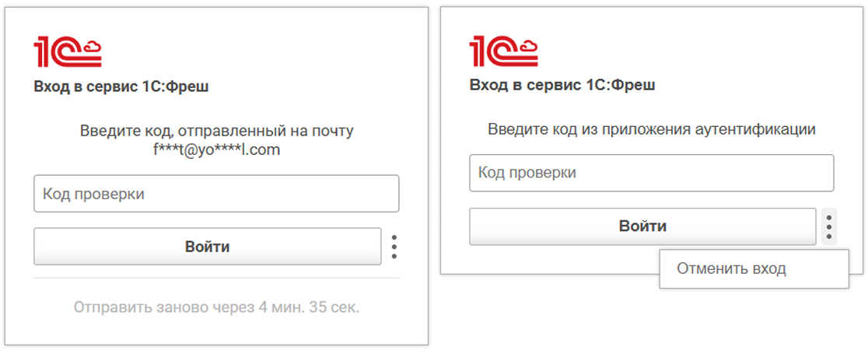Image resolution: width=868 pixels, height=358 pixels.
Task: Click three-dot menu in the authenticator app panel
Action: tap(829, 226)
